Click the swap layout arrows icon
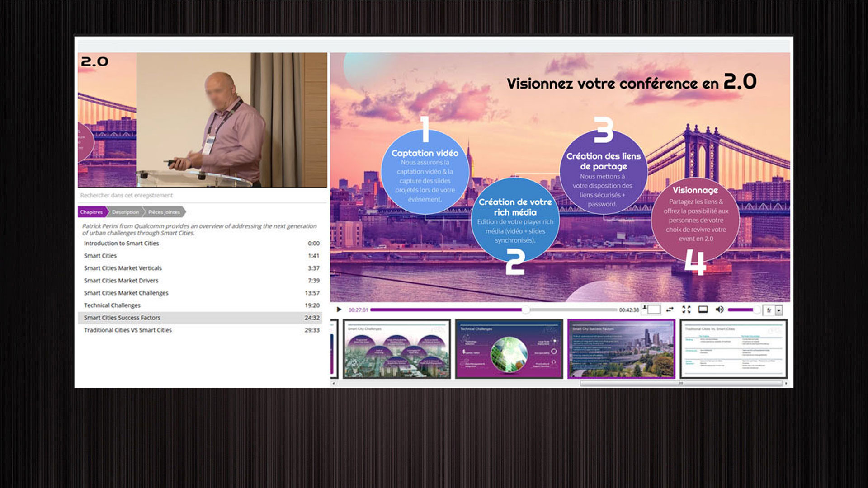Screen dimensions: 868x488 click(670, 310)
